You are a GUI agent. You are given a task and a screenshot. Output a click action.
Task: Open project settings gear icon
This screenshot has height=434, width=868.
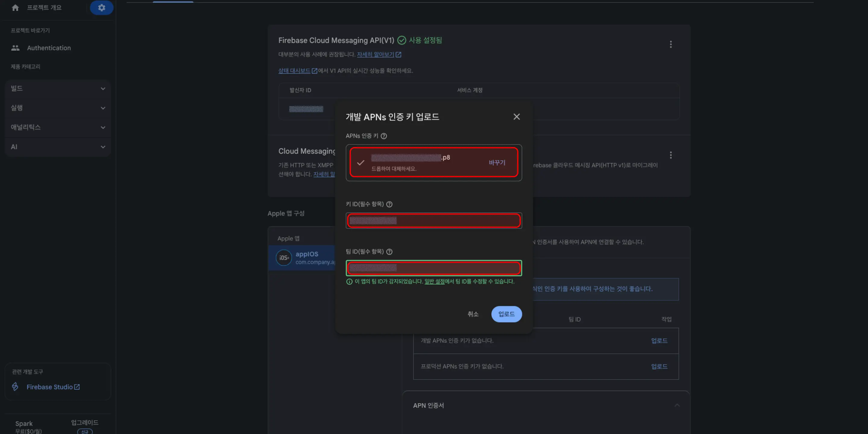click(102, 8)
